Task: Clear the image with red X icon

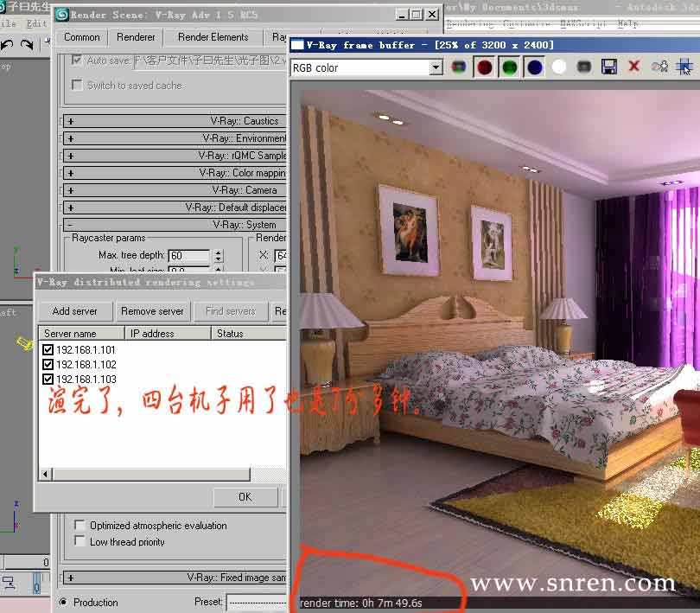Action: tap(633, 67)
